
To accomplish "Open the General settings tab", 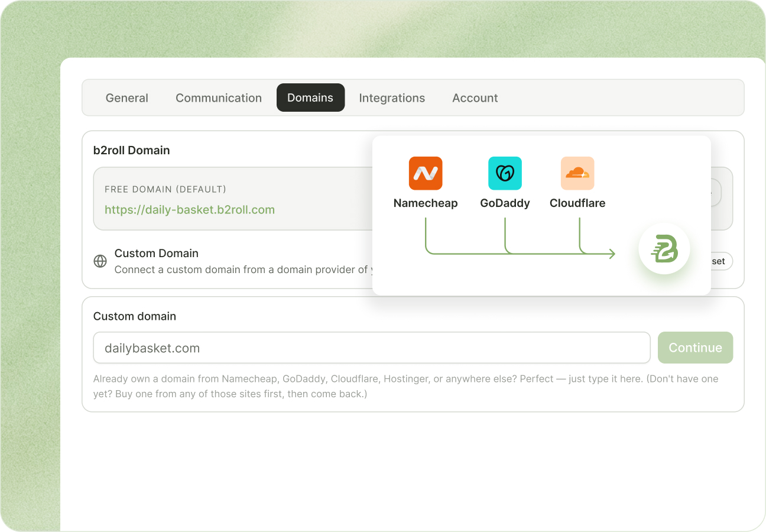I will click(x=127, y=98).
